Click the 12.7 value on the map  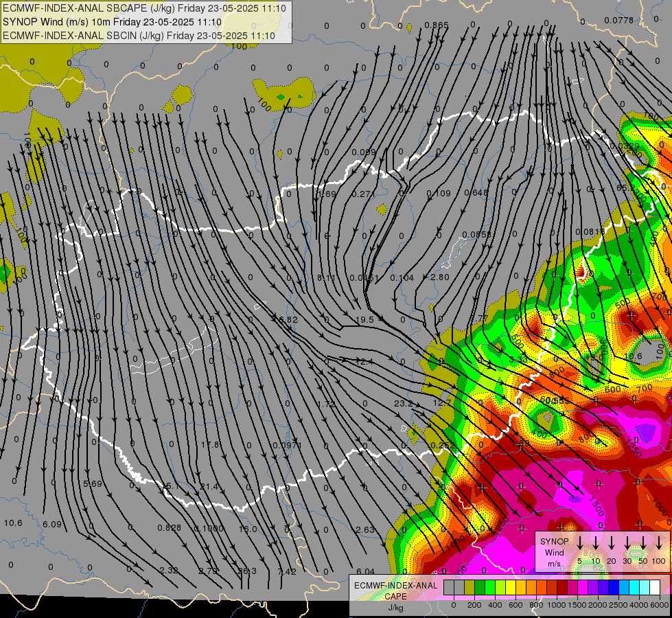(442, 403)
